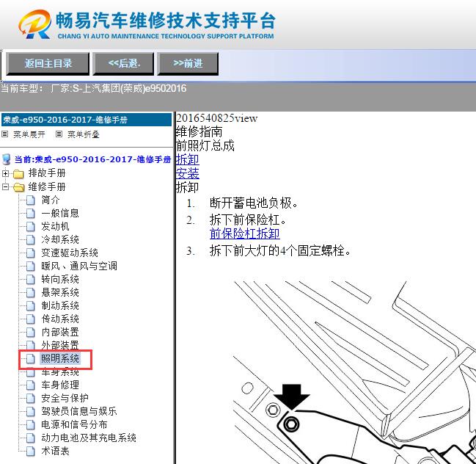This screenshot has width=476, height=464.
Task: Click the page icon beside 术语表
Action: pos(30,452)
